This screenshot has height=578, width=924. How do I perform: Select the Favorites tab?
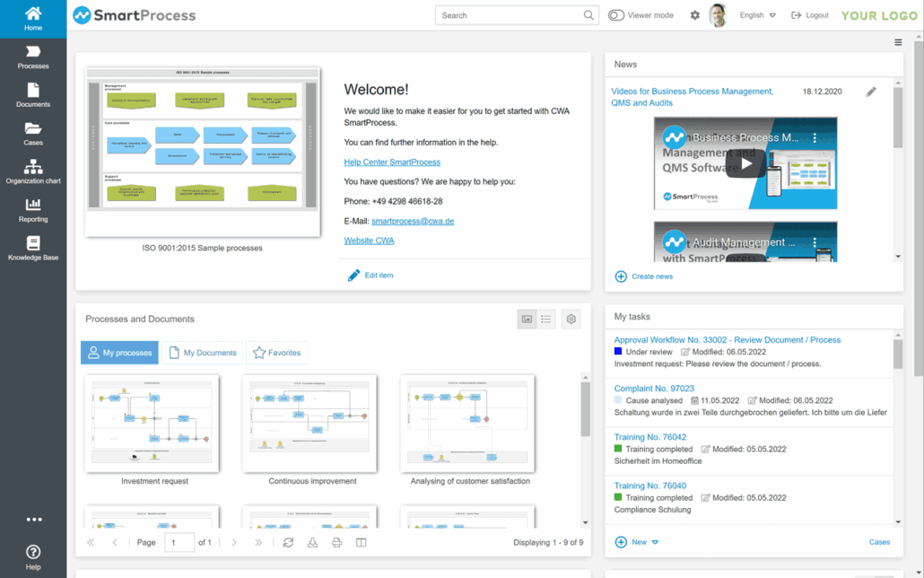point(276,353)
